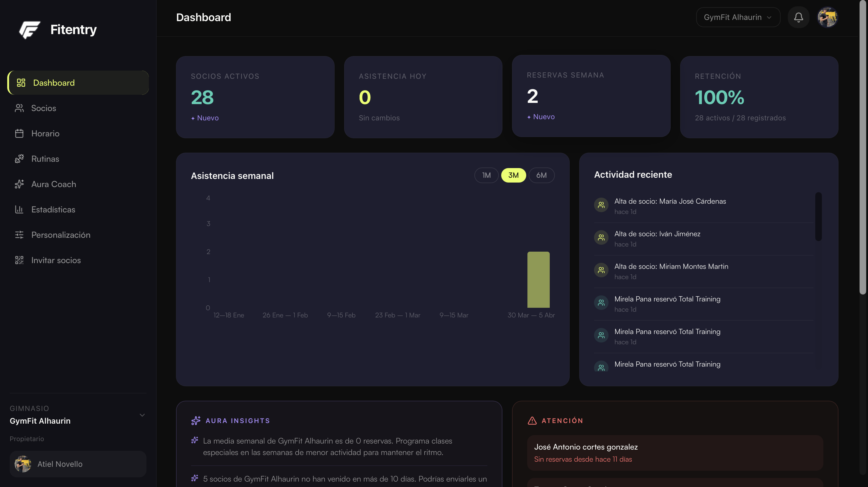Switch attendance view to 6M

click(541, 175)
